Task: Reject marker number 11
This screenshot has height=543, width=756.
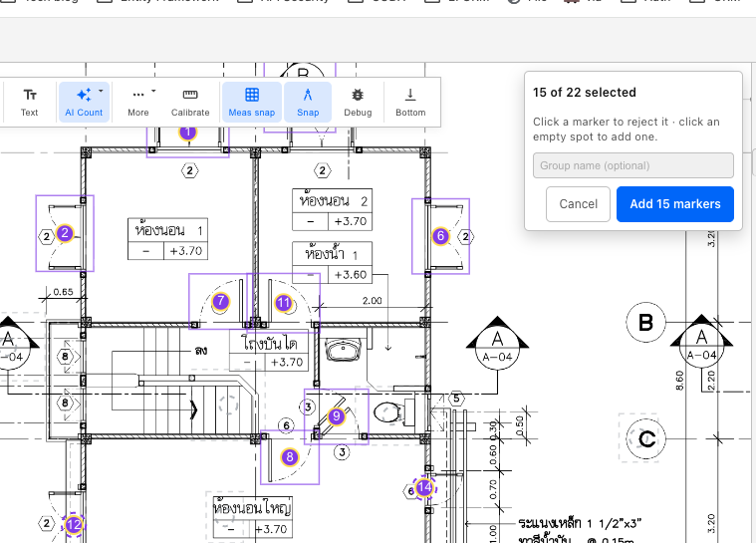Action: [x=284, y=303]
